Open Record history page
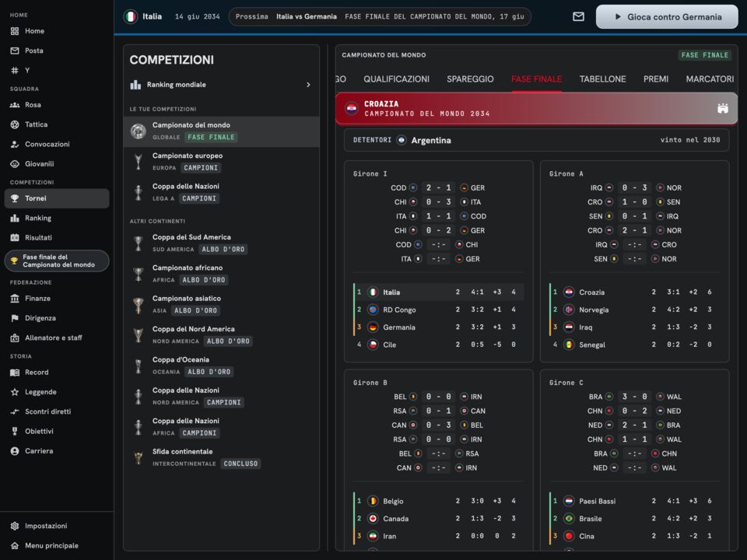Image resolution: width=747 pixels, height=560 pixels. [x=57, y=373]
